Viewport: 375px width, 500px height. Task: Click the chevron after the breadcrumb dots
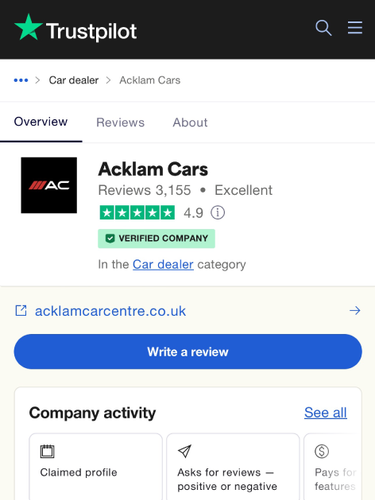coord(38,80)
